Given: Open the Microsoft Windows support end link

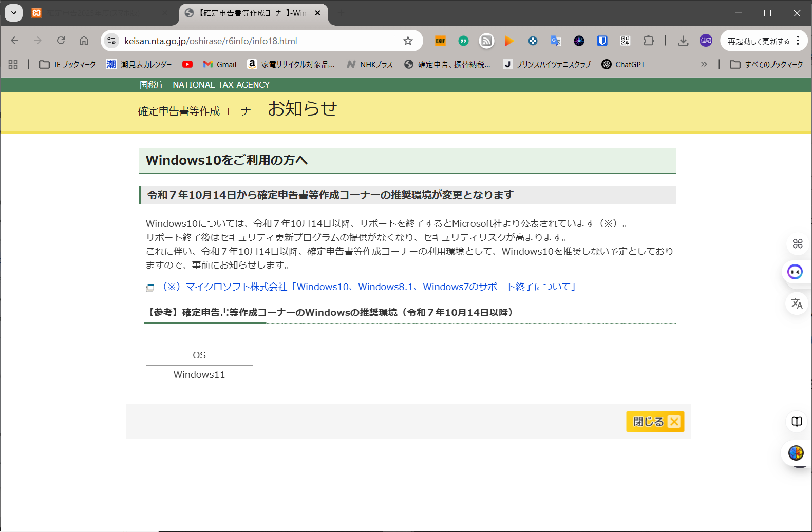Looking at the screenshot, I should pyautogui.click(x=369, y=287).
